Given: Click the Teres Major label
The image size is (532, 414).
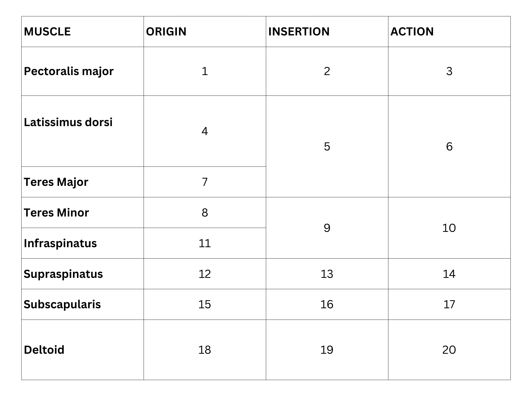Looking at the screenshot, I should [x=56, y=182].
